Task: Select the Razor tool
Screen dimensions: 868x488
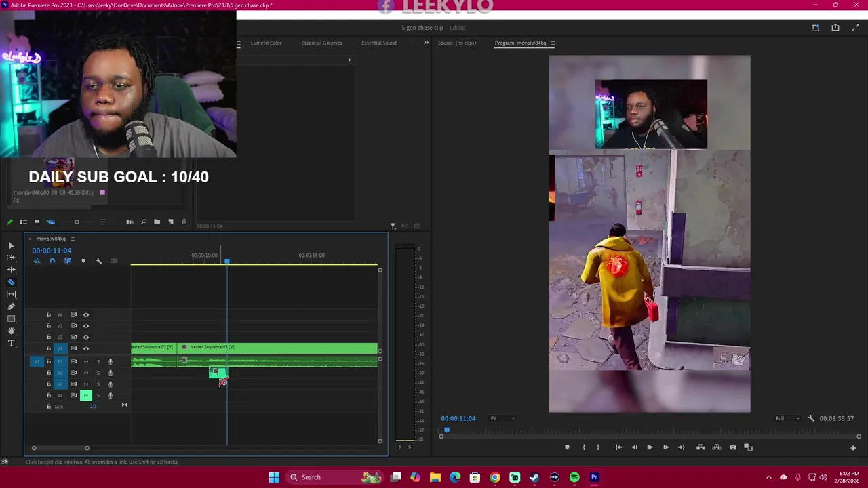Action: 11,282
